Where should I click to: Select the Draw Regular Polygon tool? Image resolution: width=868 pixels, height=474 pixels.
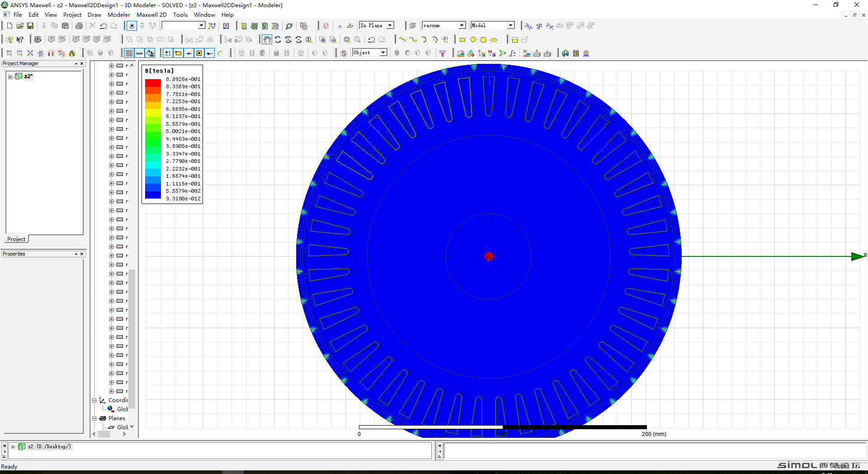483,40
